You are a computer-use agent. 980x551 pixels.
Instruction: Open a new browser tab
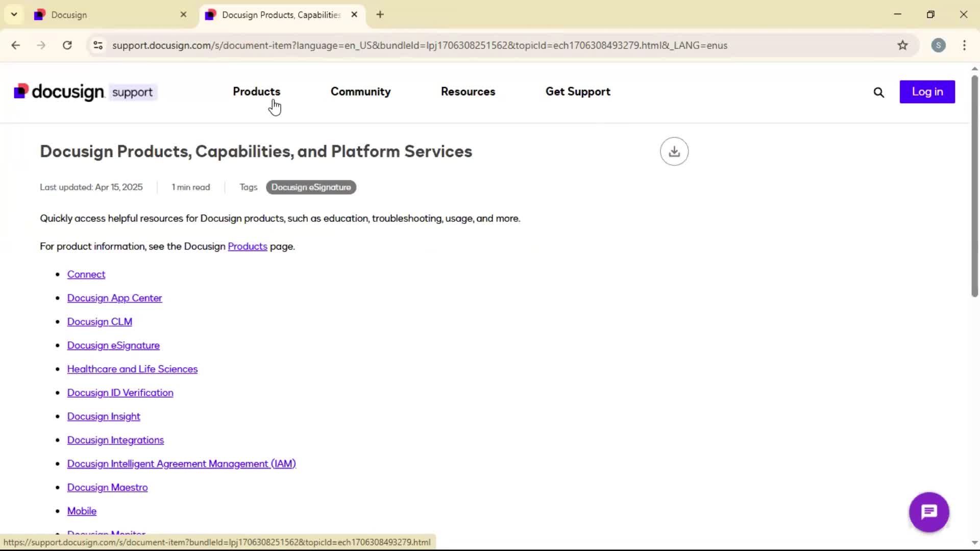pos(380,15)
